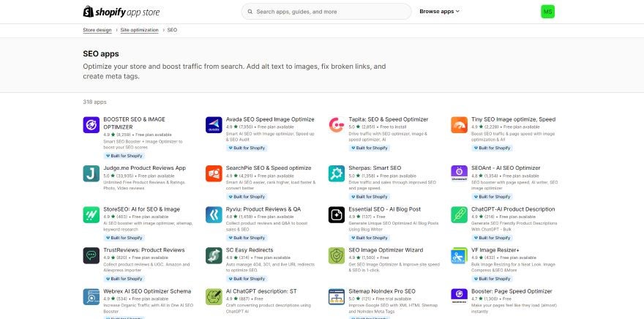644x319 pixels.
Task: Open the SearchPie app icon
Action: click(x=214, y=173)
